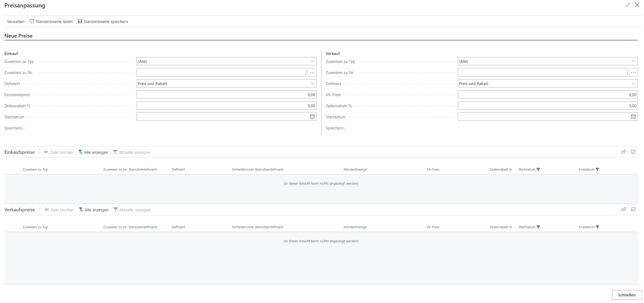
Task: Click Verkaufspreise Zuweisen zu Nr. column header
Action: point(130,227)
